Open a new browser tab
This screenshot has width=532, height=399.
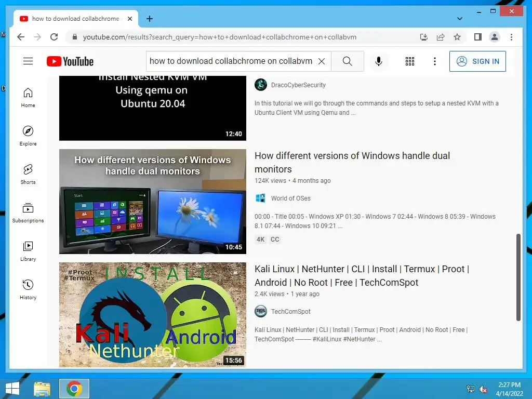149,19
